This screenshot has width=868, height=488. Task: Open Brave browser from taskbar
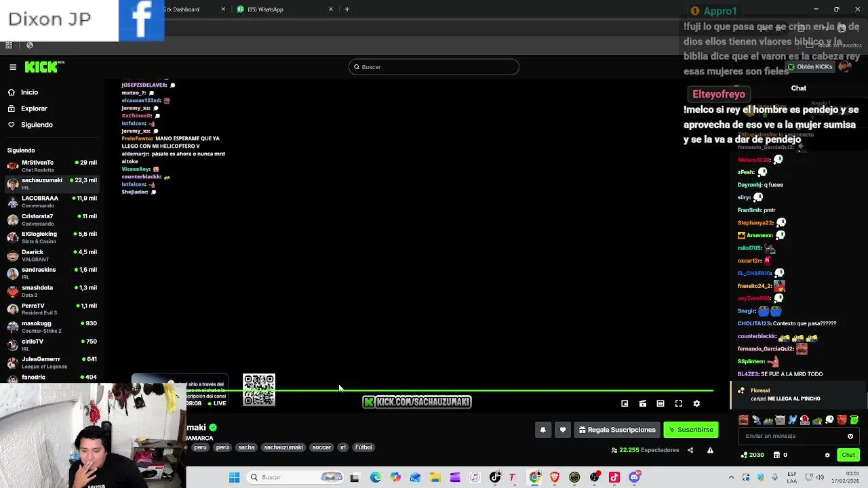coord(555,477)
